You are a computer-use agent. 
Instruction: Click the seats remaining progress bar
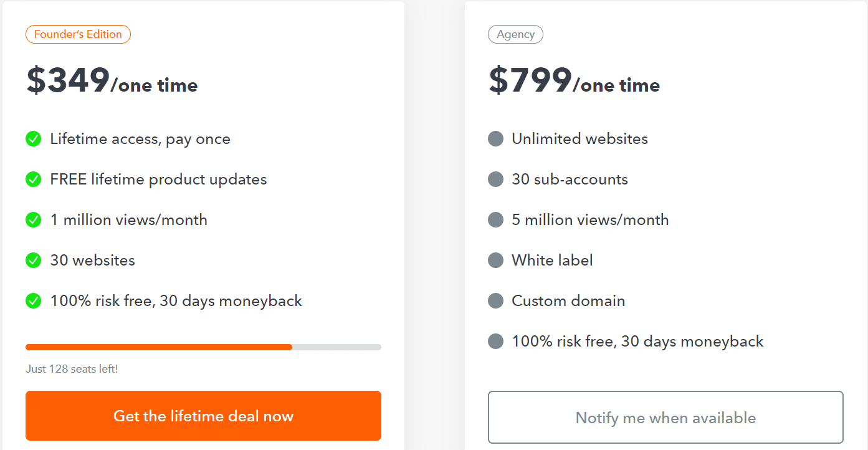tap(203, 347)
